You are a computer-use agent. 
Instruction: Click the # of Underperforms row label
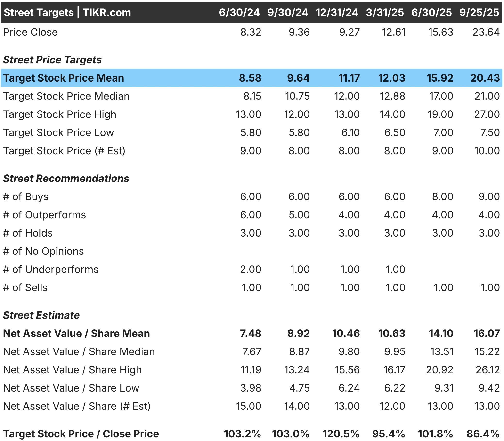[x=51, y=269]
